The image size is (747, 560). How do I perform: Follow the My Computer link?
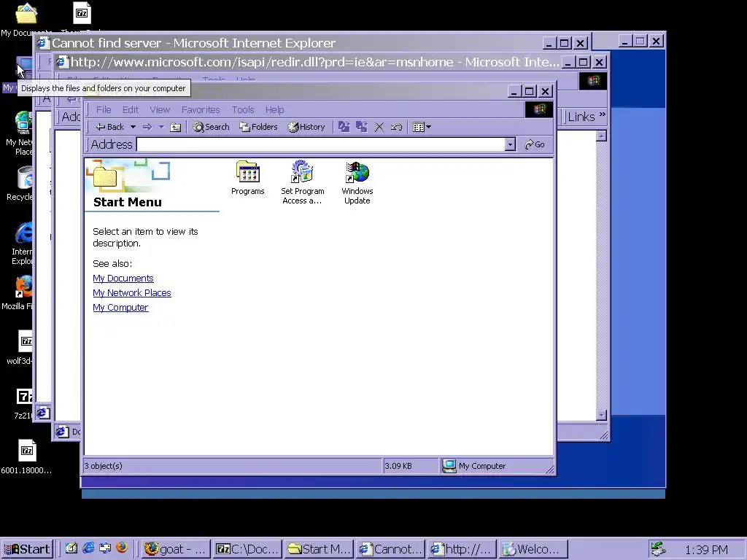click(120, 308)
